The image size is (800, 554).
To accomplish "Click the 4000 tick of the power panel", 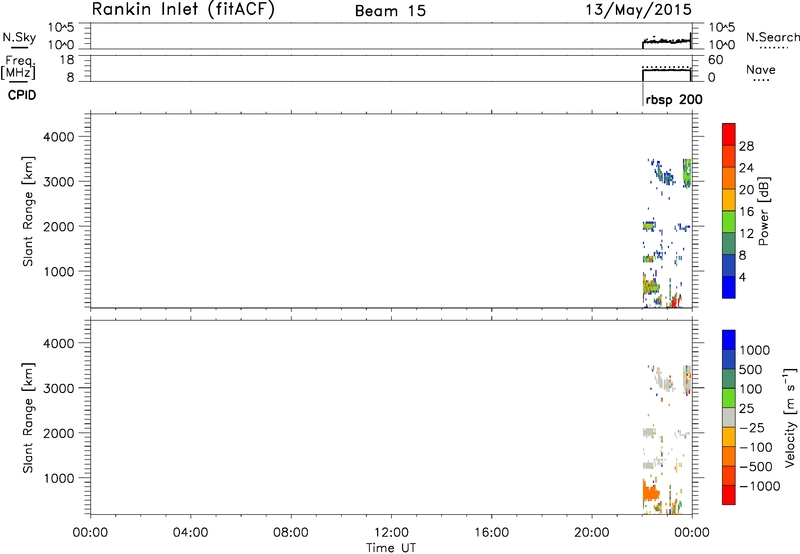I will point(58,137).
